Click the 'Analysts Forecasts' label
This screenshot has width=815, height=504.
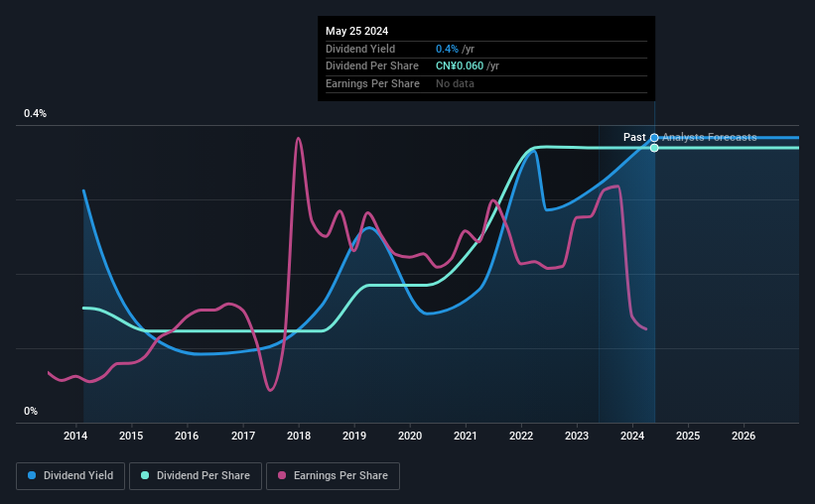coord(710,137)
